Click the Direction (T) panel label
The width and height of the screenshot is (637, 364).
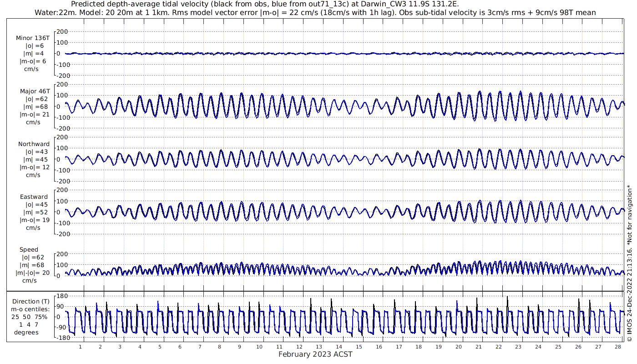click(31, 302)
